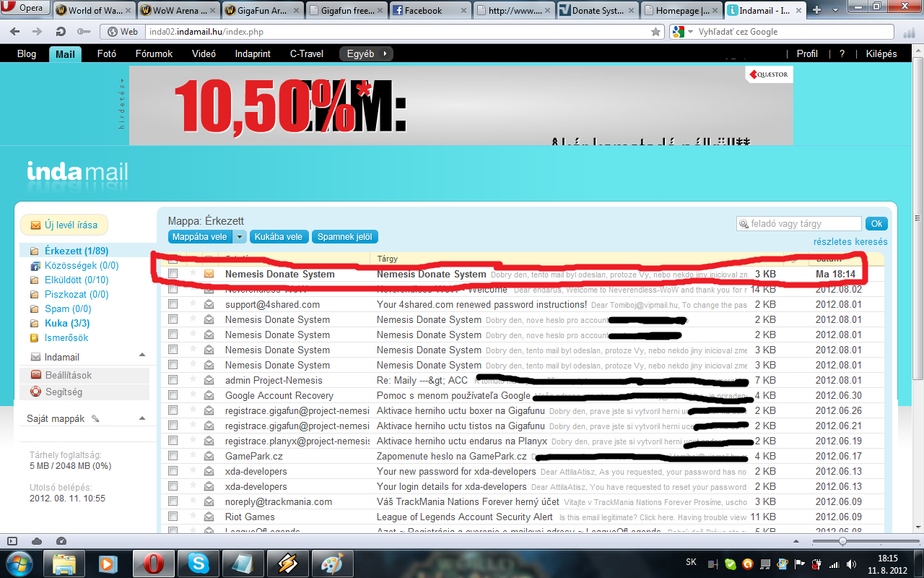This screenshot has width=924, height=578.
Task: Open the Fotó item in top navigation
Action: [106, 53]
